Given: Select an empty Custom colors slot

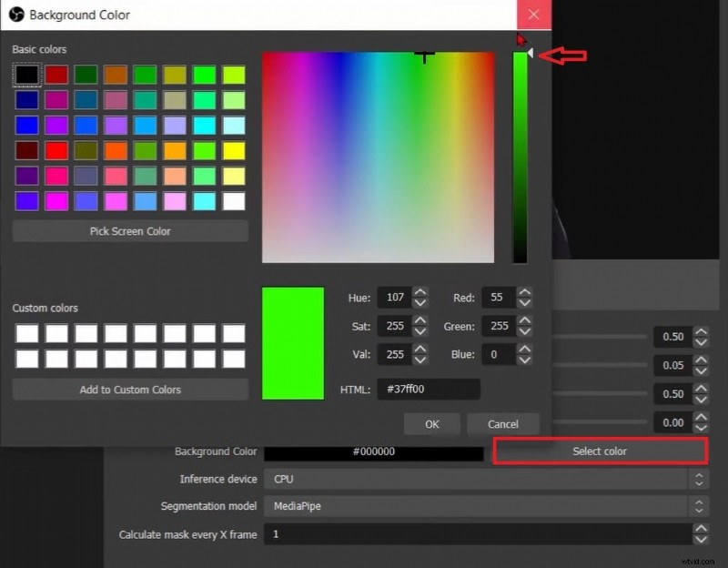Looking at the screenshot, I should (26, 332).
